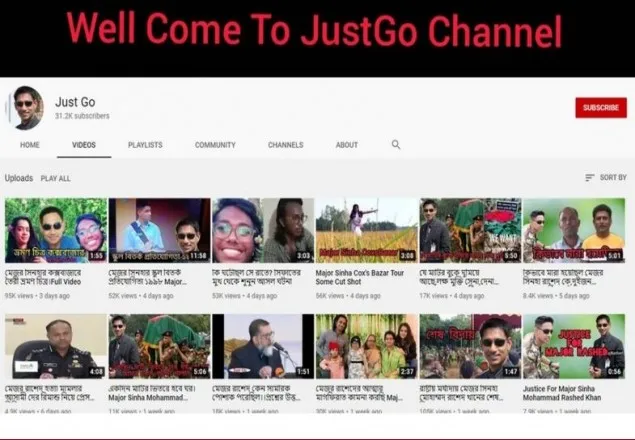The image size is (635, 440).
Task: Open the 5:01 video thumbnail
Action: pos(574,231)
